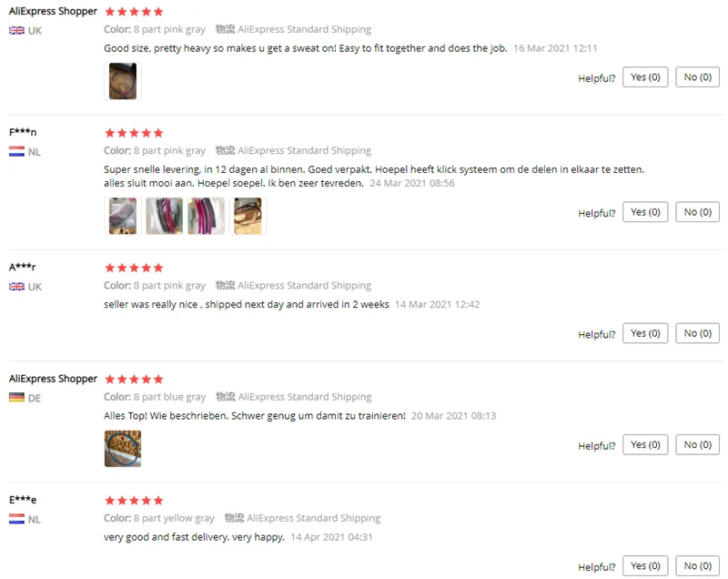Click the NL flag icon under F***n
This screenshot has width=728, height=579.
click(16, 152)
